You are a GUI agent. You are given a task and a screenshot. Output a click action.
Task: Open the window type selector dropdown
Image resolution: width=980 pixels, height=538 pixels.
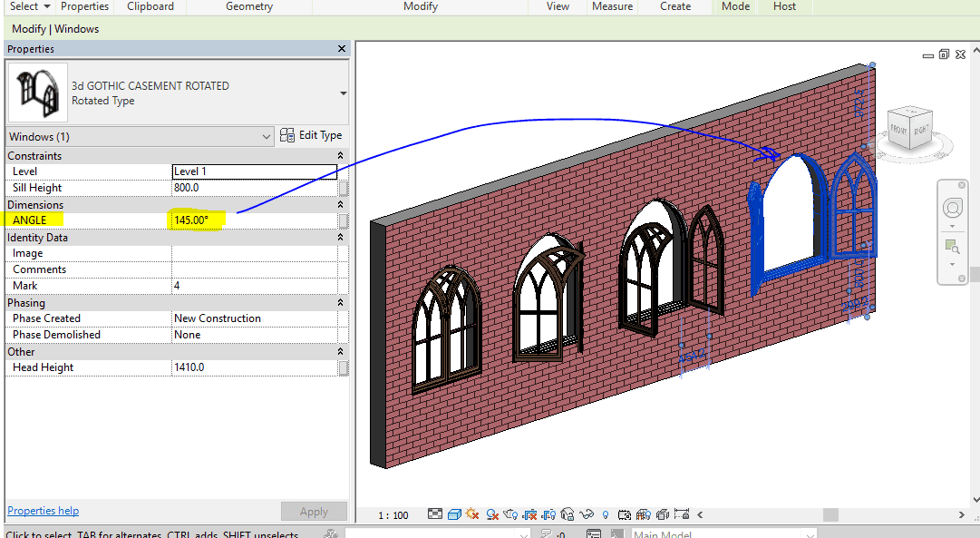(344, 93)
